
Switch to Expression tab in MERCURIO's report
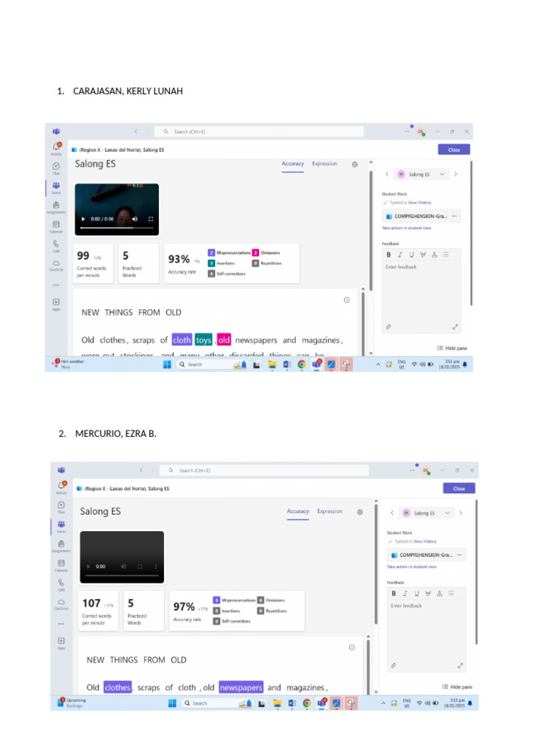pos(330,511)
